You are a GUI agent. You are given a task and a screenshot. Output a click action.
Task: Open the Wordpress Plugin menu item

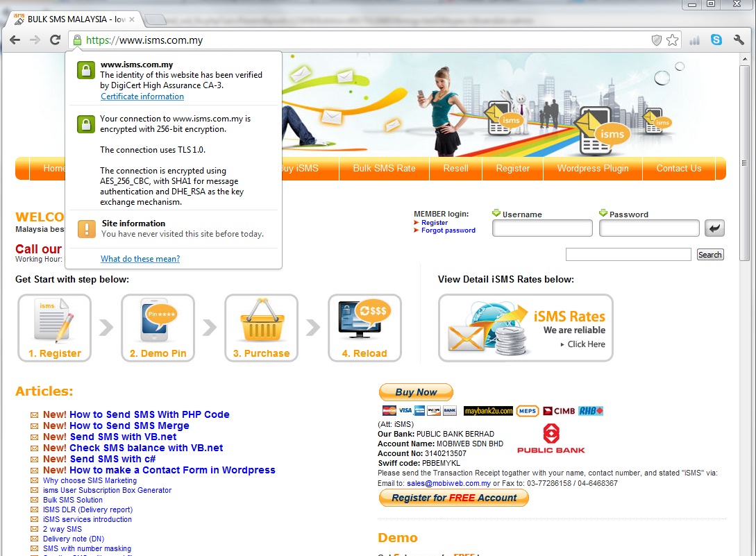coord(593,168)
